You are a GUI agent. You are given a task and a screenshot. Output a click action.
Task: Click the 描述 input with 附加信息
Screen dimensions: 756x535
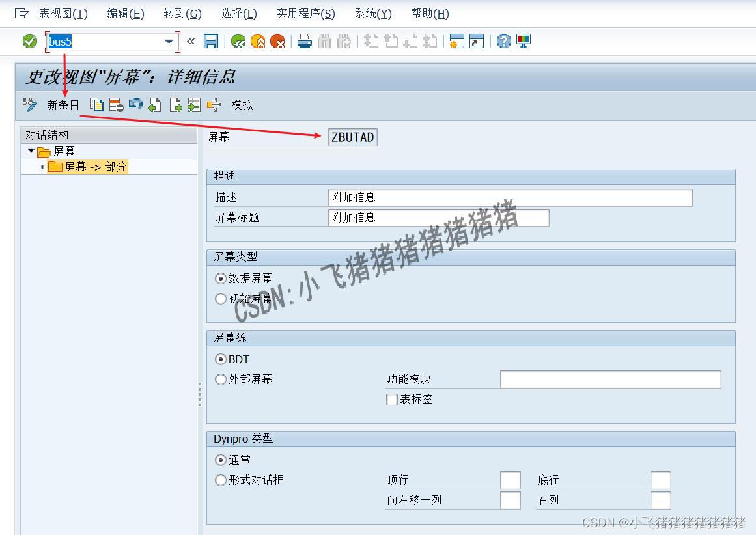click(510, 198)
